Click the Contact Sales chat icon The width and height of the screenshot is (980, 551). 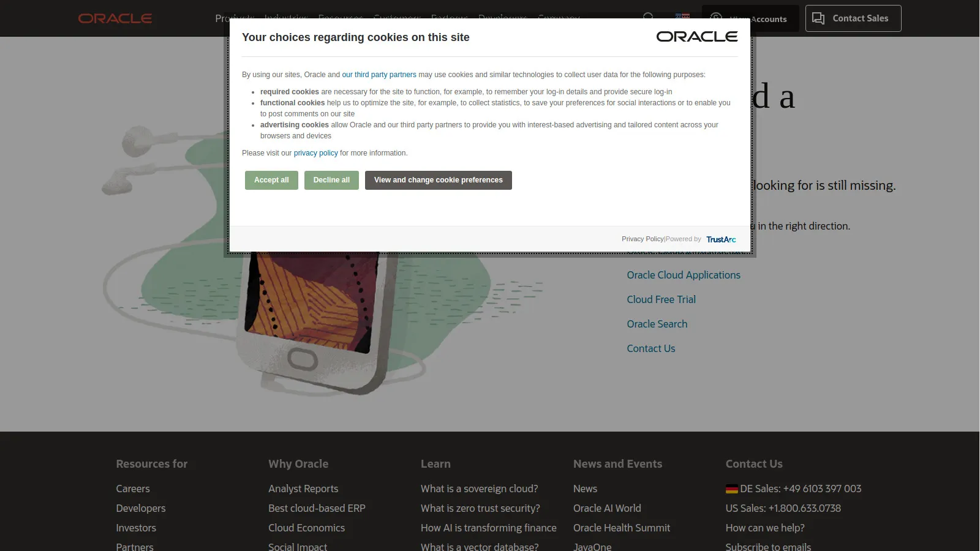point(818,18)
